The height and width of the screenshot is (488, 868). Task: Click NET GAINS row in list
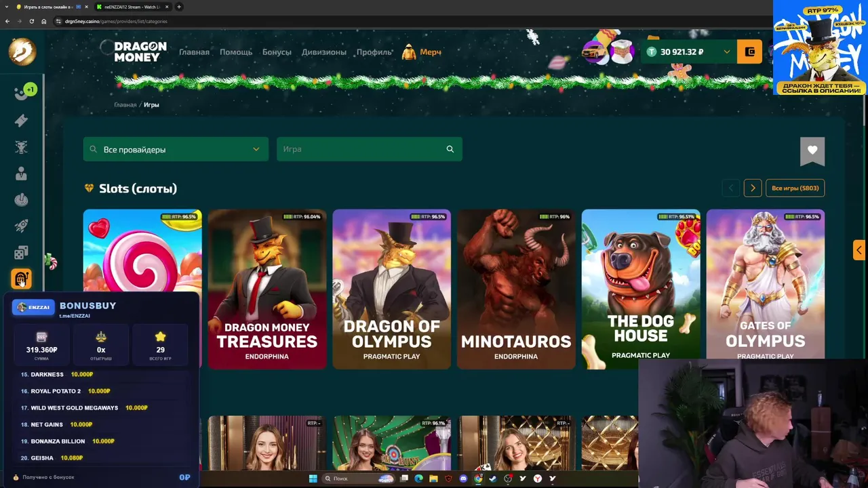102,424
